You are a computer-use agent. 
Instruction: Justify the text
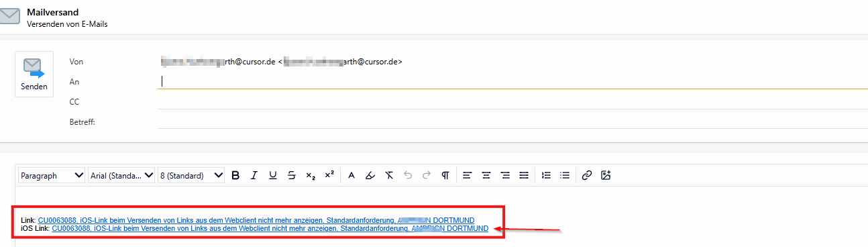524,175
